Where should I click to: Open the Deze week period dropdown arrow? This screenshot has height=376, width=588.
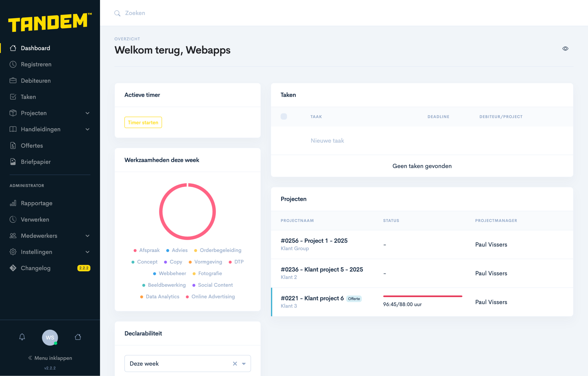click(244, 364)
